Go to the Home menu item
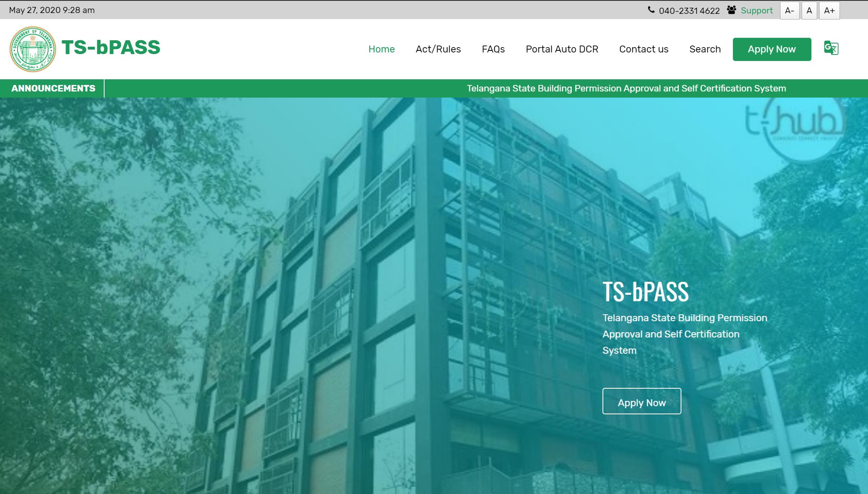 pos(381,49)
